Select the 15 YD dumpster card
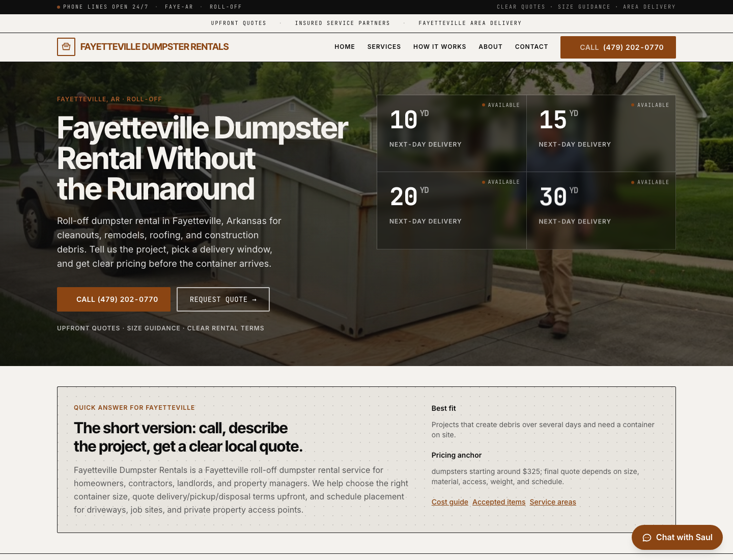 point(601,133)
